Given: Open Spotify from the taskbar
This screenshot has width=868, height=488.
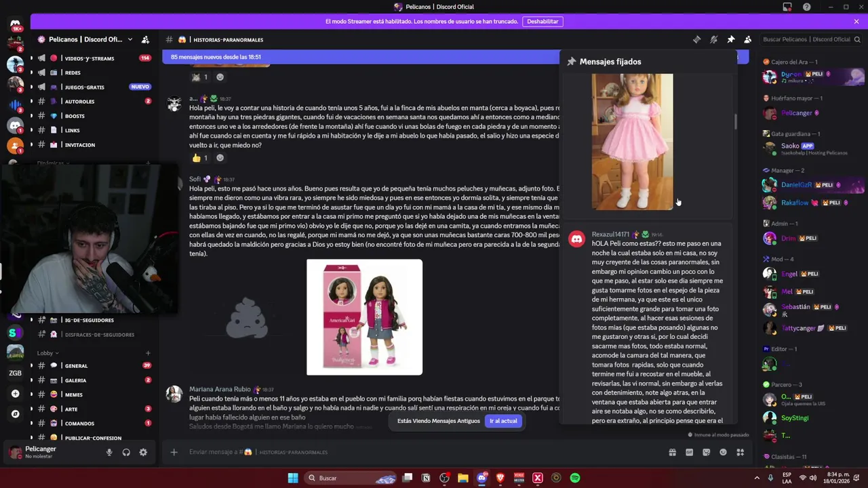Looking at the screenshot, I should 575,478.
